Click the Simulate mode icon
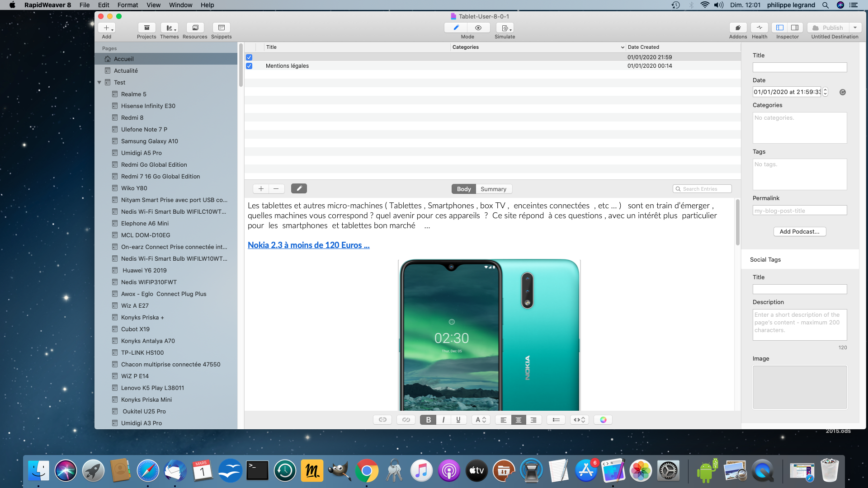Viewport: 868px width, 488px height. 505,28
